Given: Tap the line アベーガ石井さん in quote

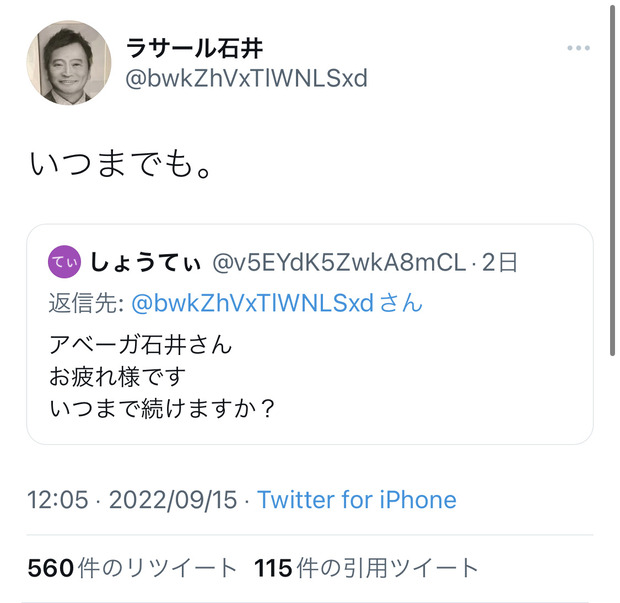Looking at the screenshot, I should pyautogui.click(x=140, y=344).
